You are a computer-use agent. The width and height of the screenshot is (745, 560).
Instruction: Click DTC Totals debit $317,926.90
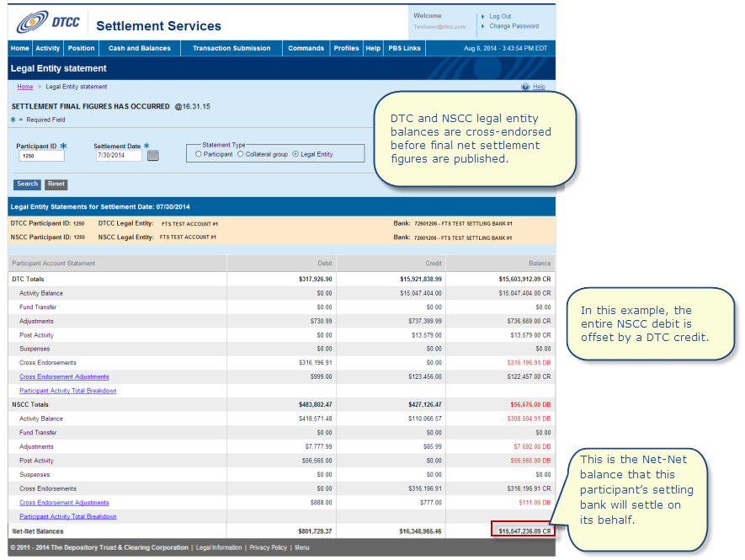(x=316, y=279)
